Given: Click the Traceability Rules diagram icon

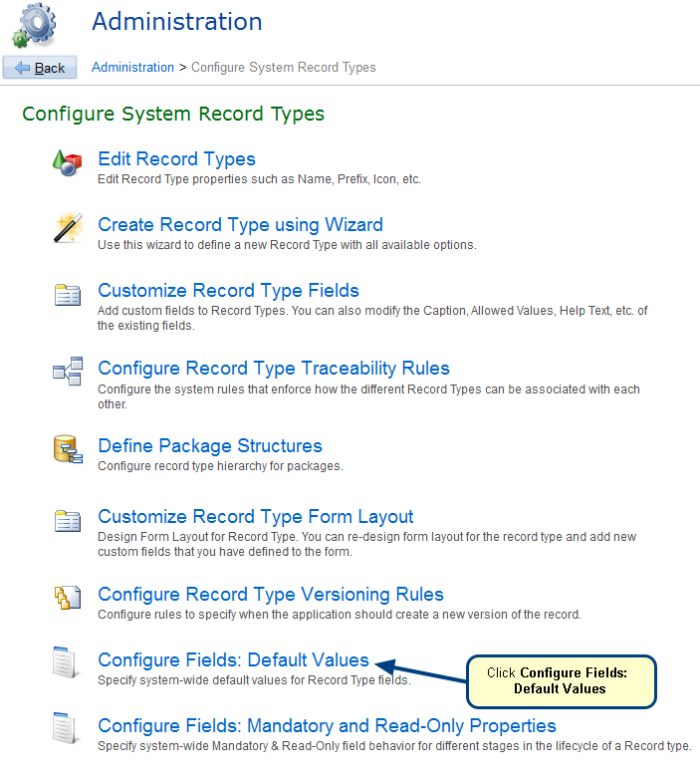Looking at the screenshot, I should click(x=66, y=373).
